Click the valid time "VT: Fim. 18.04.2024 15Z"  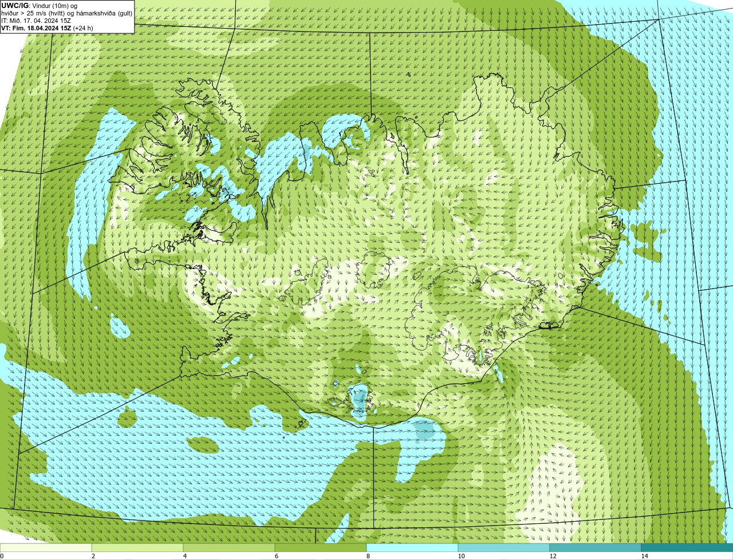click(x=36, y=28)
